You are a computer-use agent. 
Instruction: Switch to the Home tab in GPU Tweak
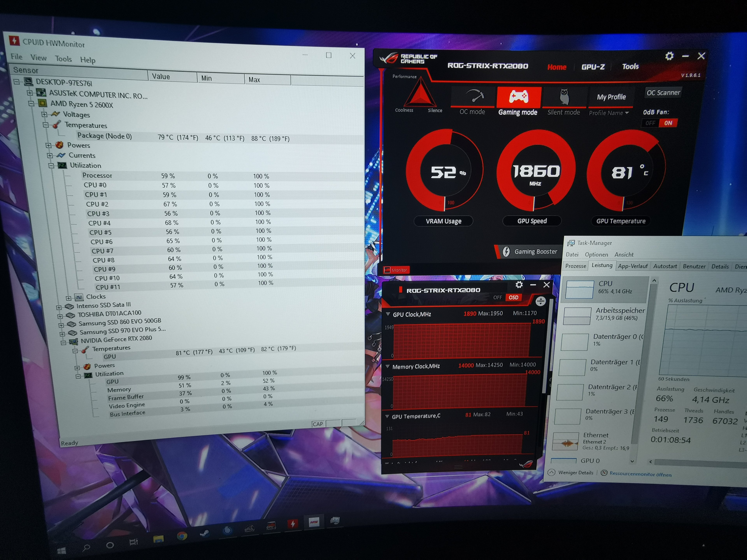coord(557,67)
